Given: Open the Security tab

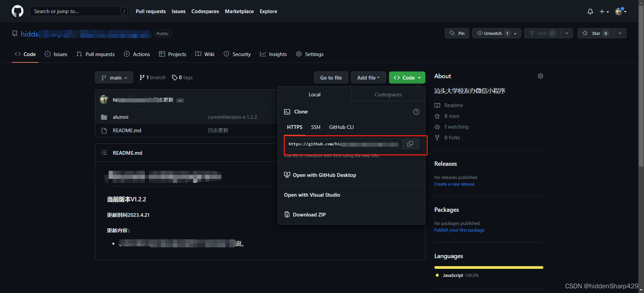Looking at the screenshot, I should pos(237,54).
